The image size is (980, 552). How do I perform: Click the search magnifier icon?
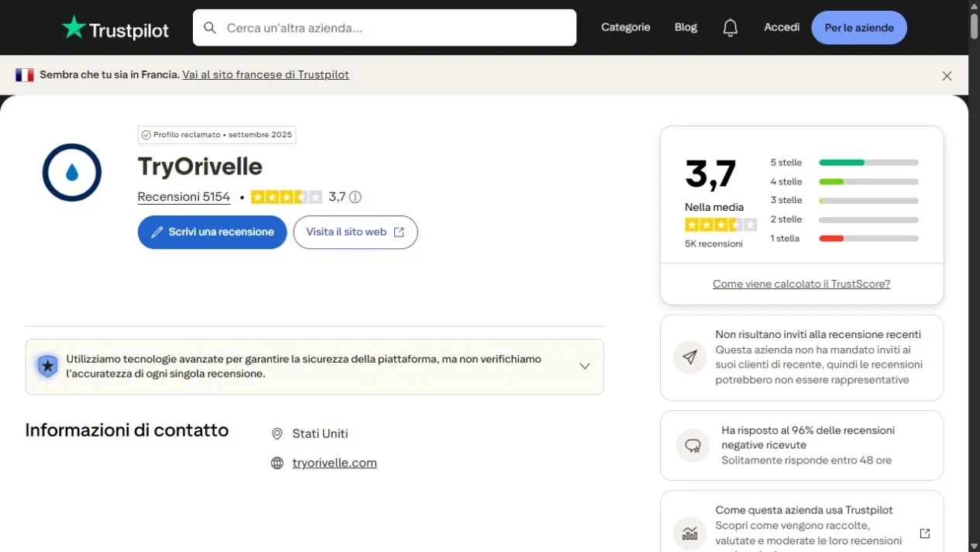point(210,28)
